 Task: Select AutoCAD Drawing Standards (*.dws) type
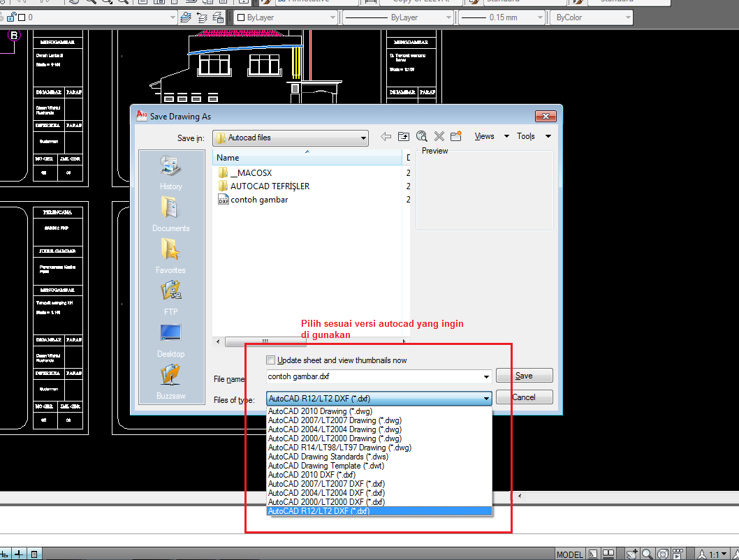(x=379, y=457)
